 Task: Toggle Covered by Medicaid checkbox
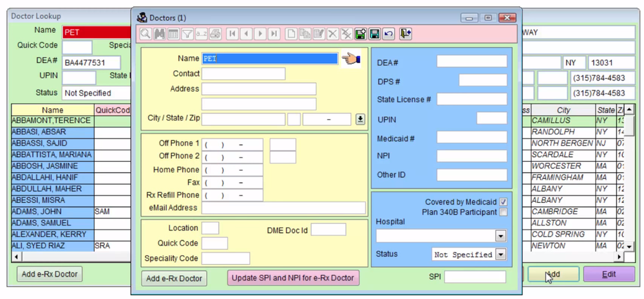point(503,202)
